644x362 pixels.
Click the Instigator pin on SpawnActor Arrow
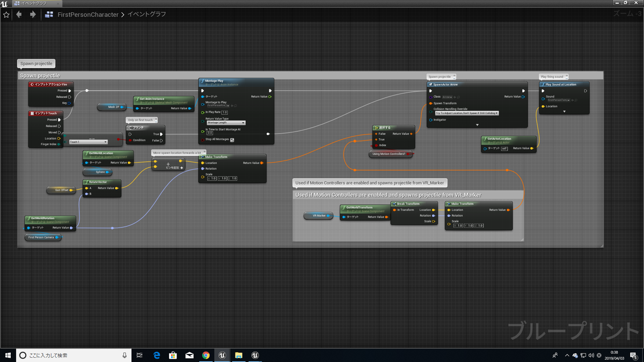pos(430,120)
